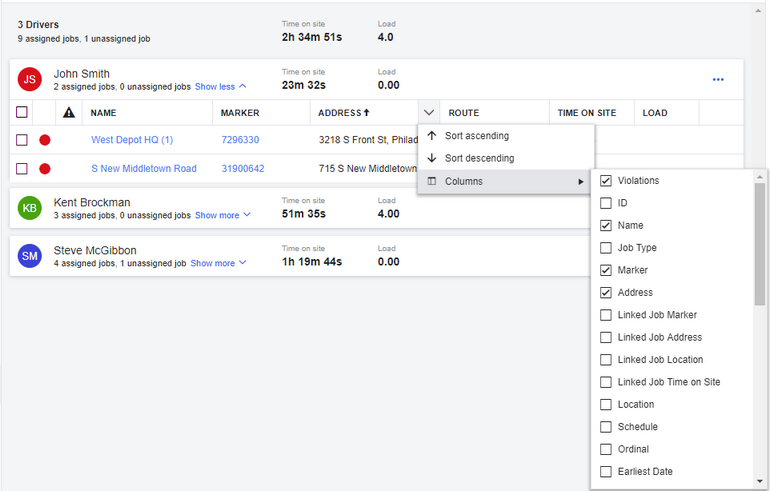Enable Linked Job Time on Site column
Viewport: 770px width, 491px height.
[x=605, y=382]
